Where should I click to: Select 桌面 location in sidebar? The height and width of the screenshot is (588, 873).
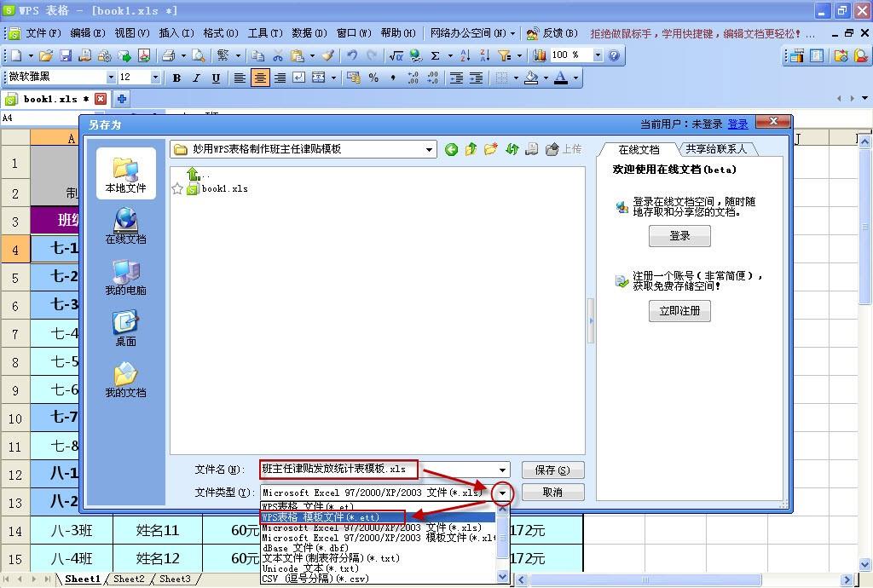(125, 329)
